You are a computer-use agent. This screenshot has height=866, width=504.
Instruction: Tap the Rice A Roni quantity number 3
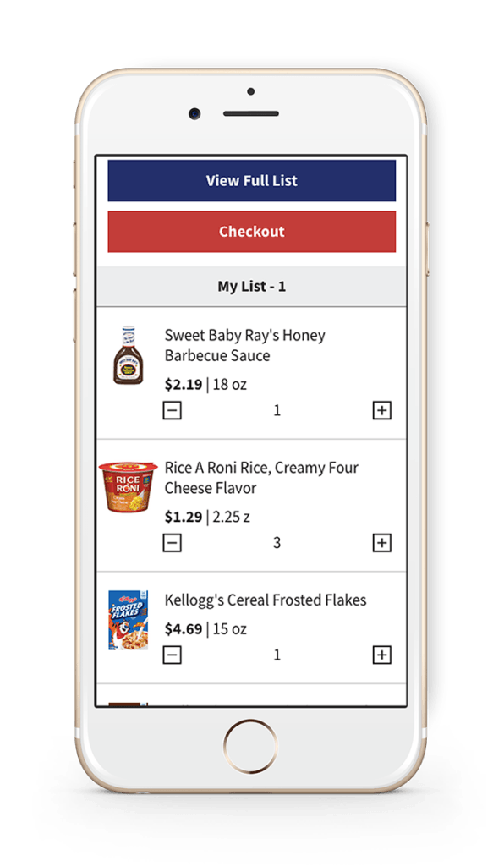(x=277, y=543)
